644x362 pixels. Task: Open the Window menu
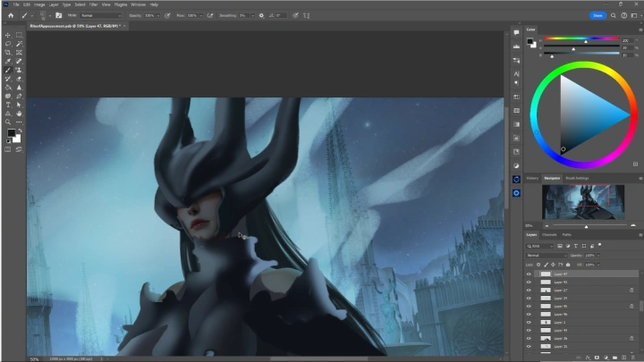point(139,4)
